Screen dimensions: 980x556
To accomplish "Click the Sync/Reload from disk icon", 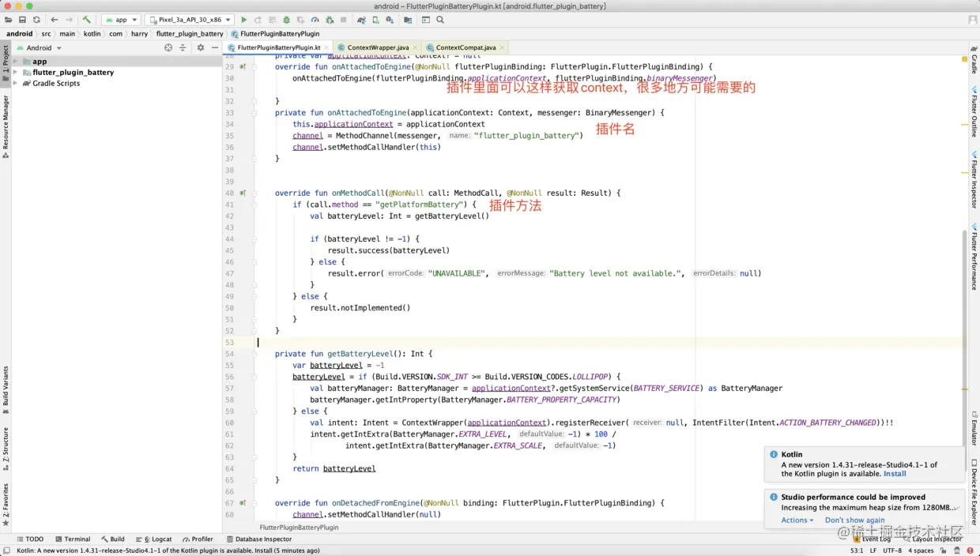I will (36, 20).
